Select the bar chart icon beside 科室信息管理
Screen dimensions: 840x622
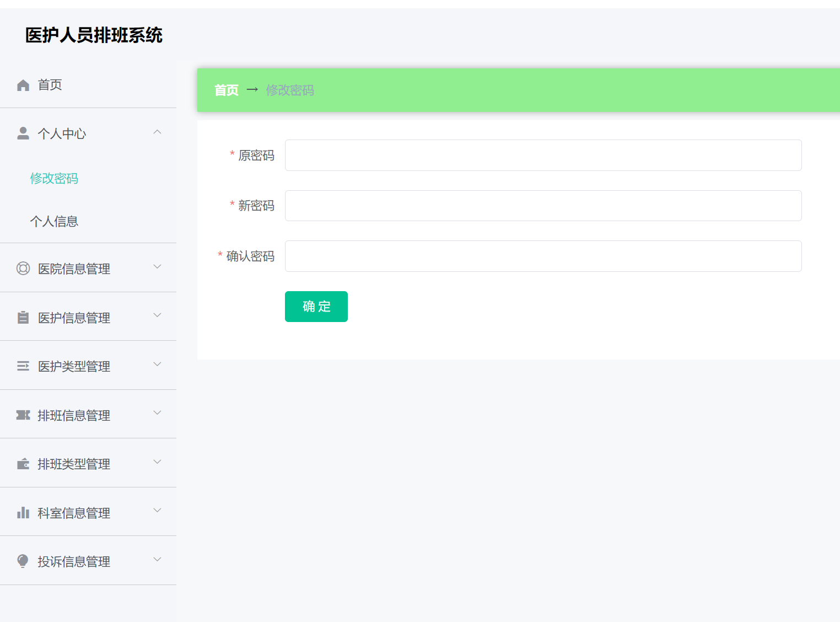click(x=23, y=512)
